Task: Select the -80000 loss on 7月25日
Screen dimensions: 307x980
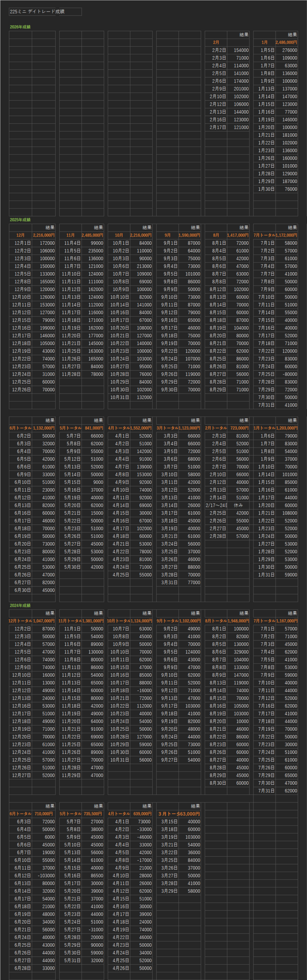Action: click(x=289, y=374)
